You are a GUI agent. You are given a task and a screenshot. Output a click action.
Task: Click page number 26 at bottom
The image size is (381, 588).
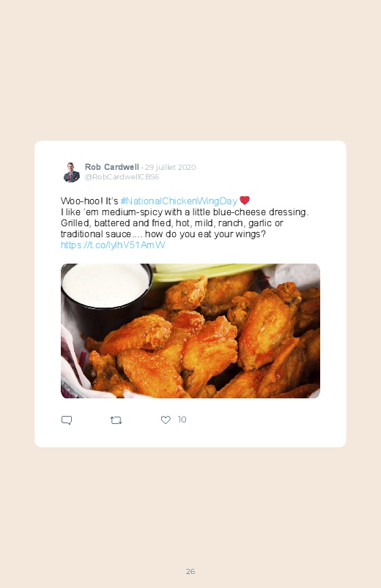pyautogui.click(x=190, y=571)
